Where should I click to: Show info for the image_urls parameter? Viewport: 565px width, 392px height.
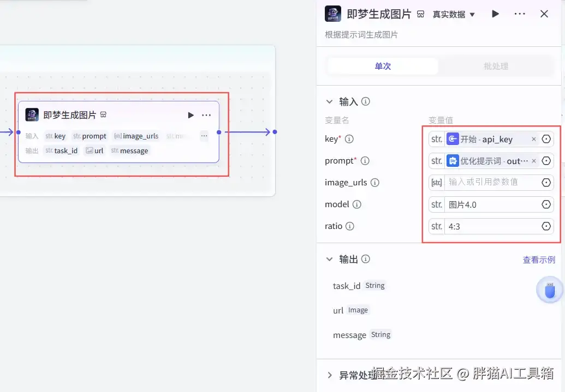pos(374,183)
